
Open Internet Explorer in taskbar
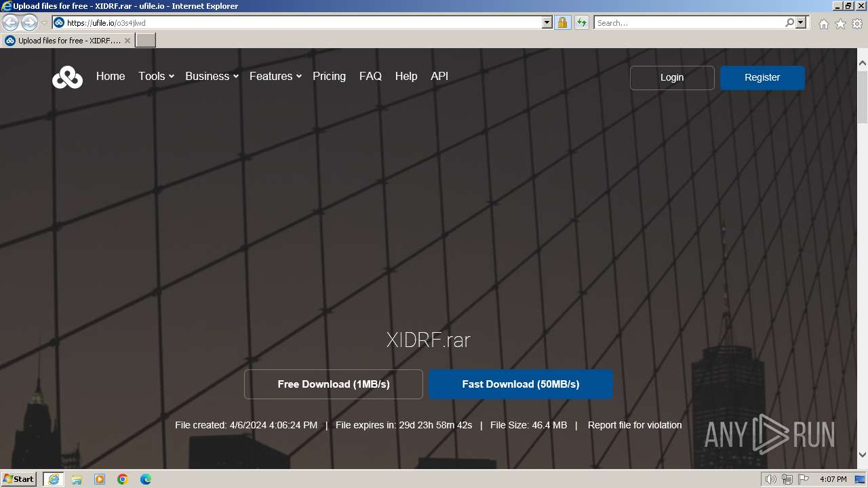click(53, 479)
